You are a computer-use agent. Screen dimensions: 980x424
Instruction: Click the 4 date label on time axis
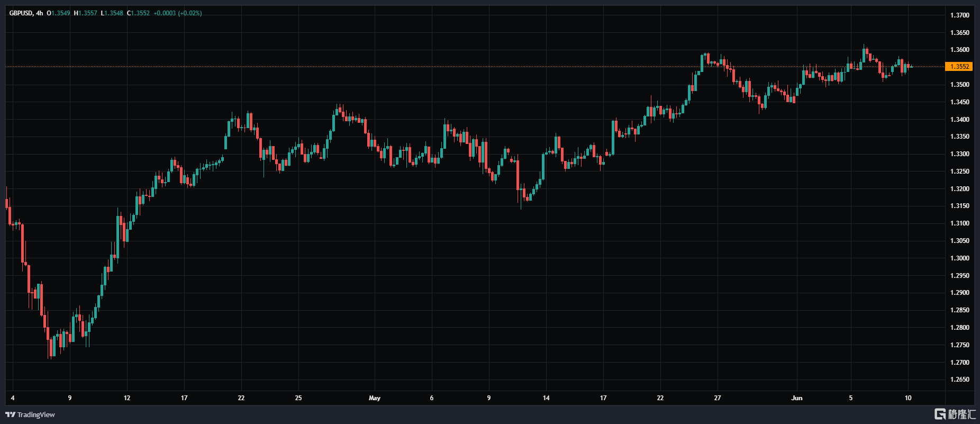pos(13,398)
